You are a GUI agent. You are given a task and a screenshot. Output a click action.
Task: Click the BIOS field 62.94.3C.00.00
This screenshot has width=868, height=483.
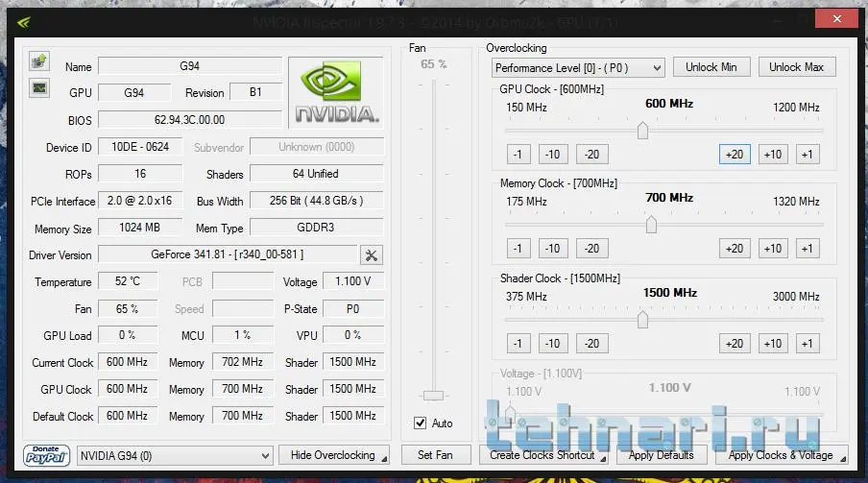(190, 120)
